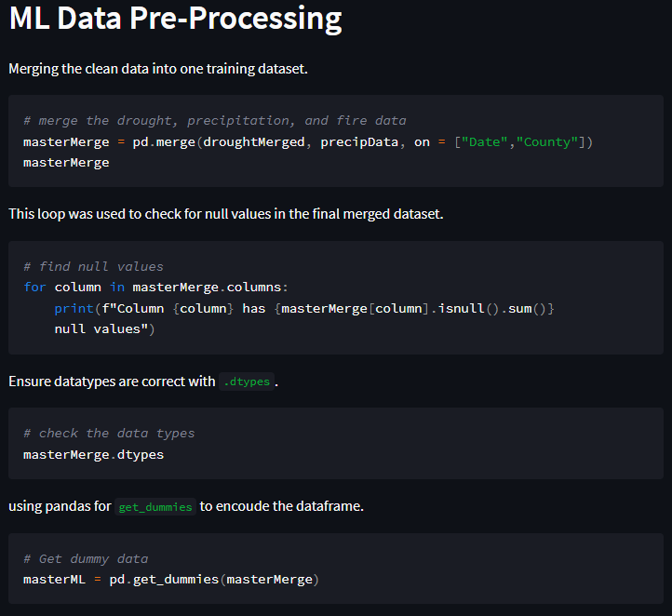Screen dimensions: 672x616
Task: Click the sentence about the null values loop
Action: [x=226, y=214]
